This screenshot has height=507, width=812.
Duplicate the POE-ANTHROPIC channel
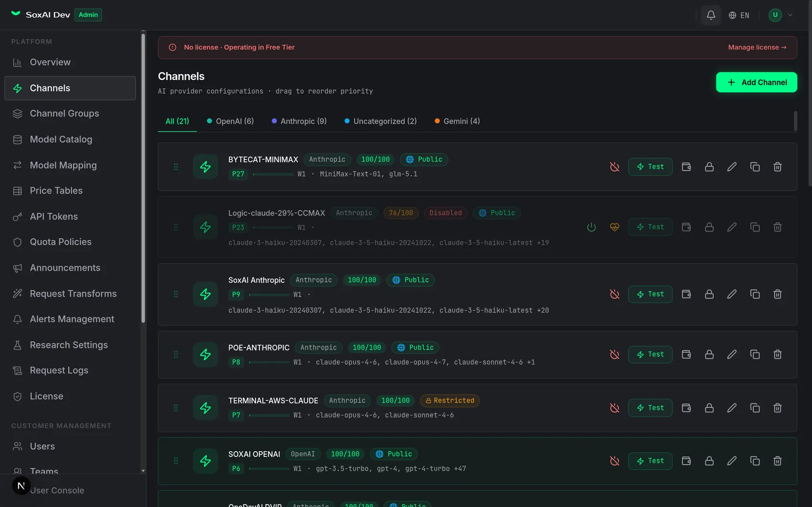click(755, 354)
